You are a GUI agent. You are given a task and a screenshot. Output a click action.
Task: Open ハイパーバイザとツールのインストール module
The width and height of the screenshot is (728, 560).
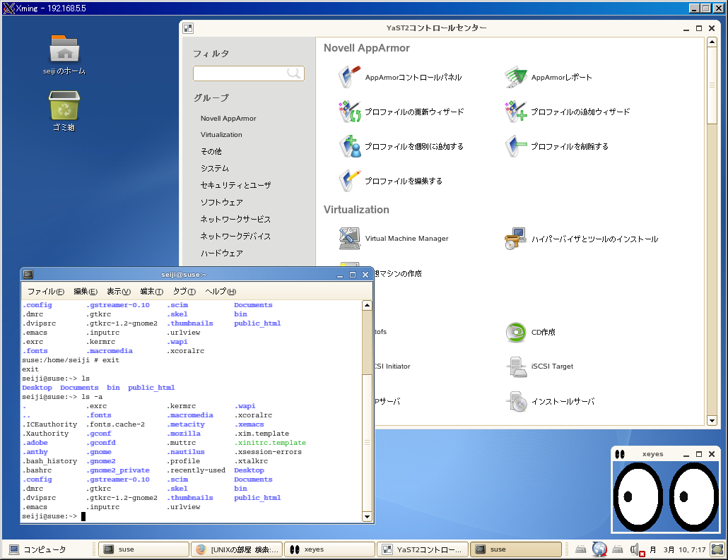581,239
